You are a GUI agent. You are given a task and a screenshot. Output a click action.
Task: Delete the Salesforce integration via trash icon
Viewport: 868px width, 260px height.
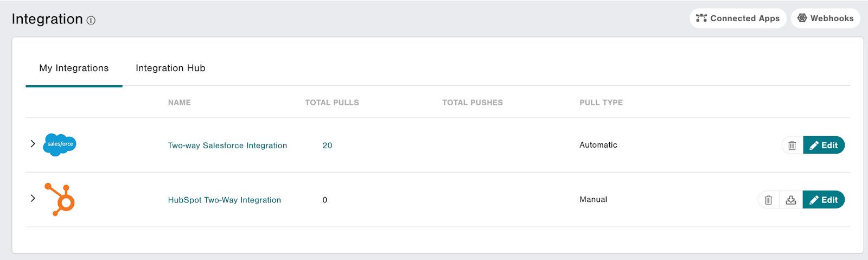[x=792, y=145]
